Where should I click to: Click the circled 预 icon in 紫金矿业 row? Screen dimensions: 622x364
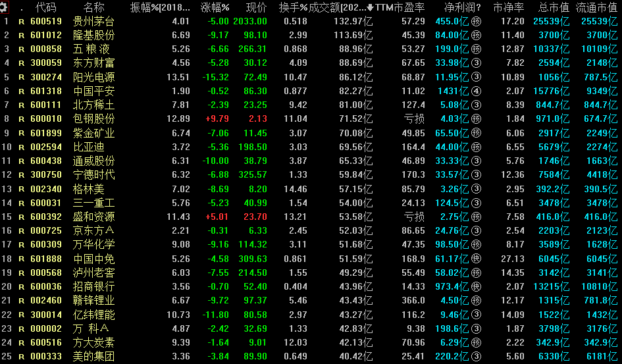(x=476, y=133)
